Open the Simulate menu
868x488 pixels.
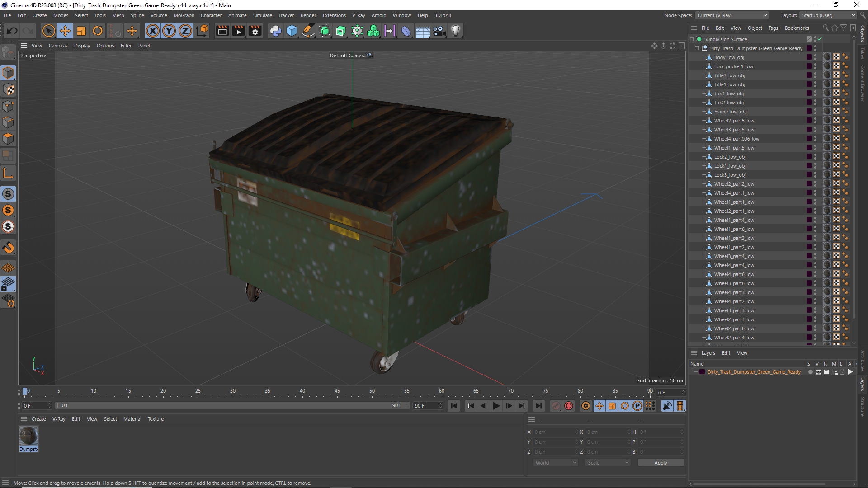[262, 15]
